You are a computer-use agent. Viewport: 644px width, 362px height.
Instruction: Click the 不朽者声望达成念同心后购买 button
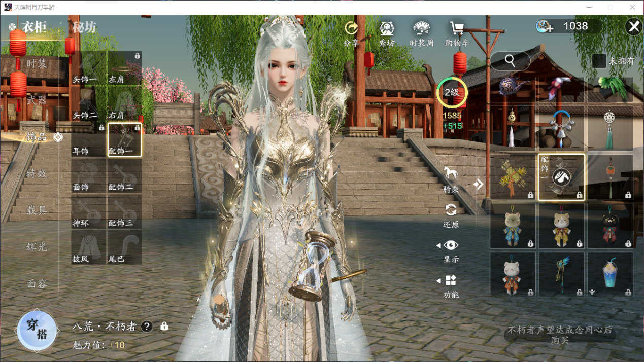pyautogui.click(x=559, y=335)
